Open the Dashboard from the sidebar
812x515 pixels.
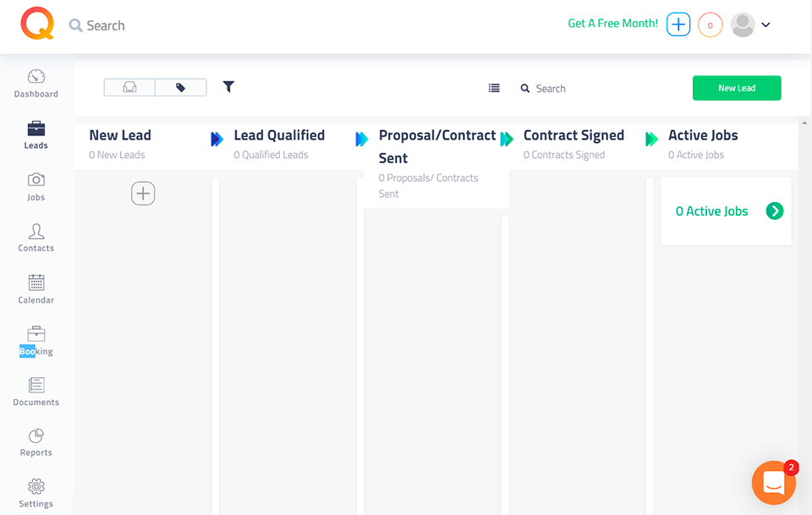click(36, 83)
